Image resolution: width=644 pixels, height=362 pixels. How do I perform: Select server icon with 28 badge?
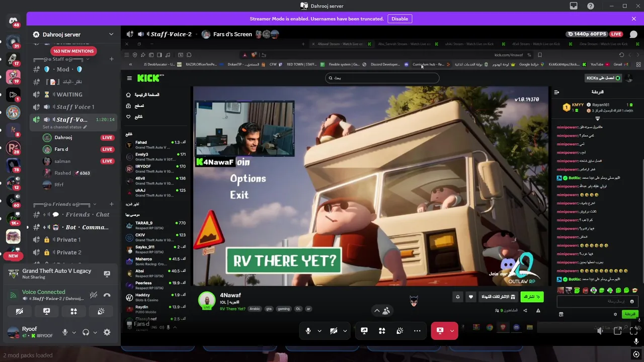pos(13,148)
